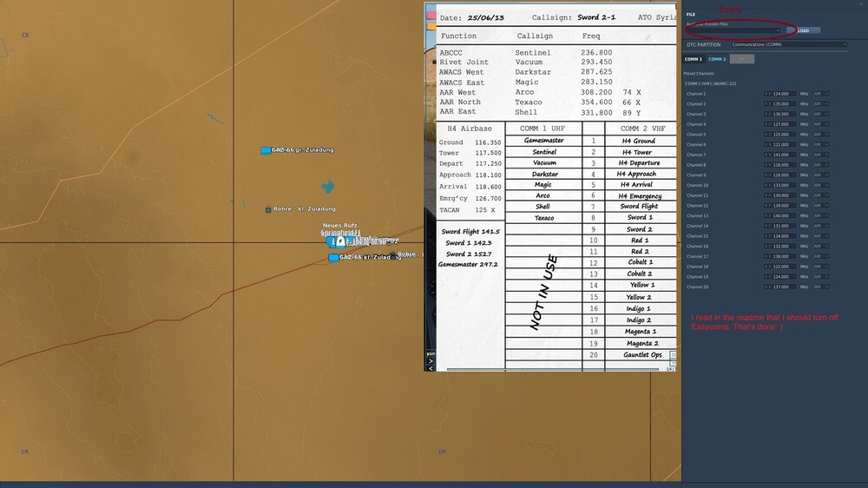Click the Rohre kl. Zuladung cargo icon

point(268,209)
